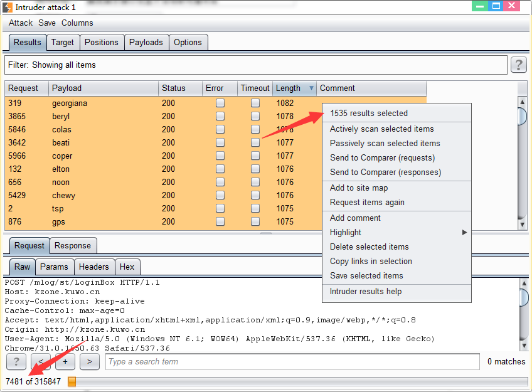Click the Burp Intruder window icon
The width and height of the screenshot is (532, 392).
coord(7,7)
